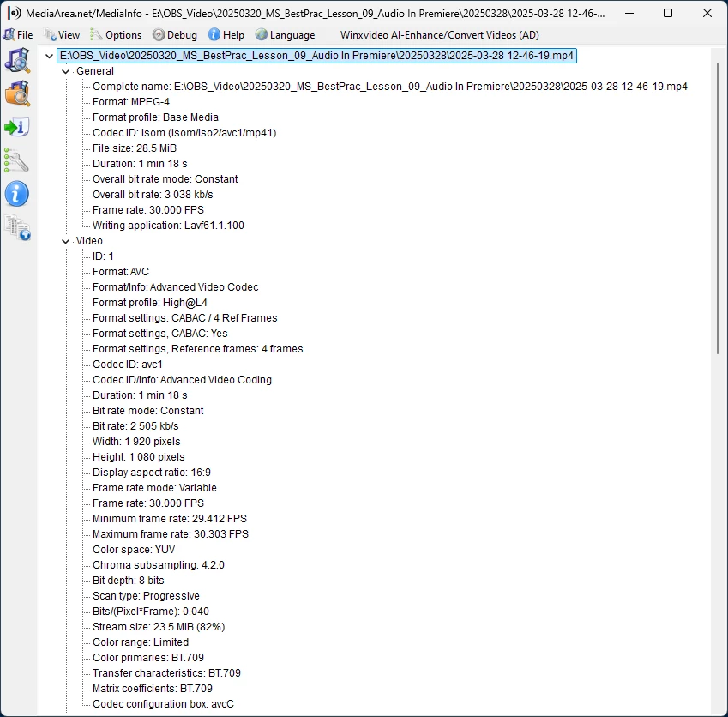Select 'Minimum frame rate: 29.412 FPS' row

(170, 519)
